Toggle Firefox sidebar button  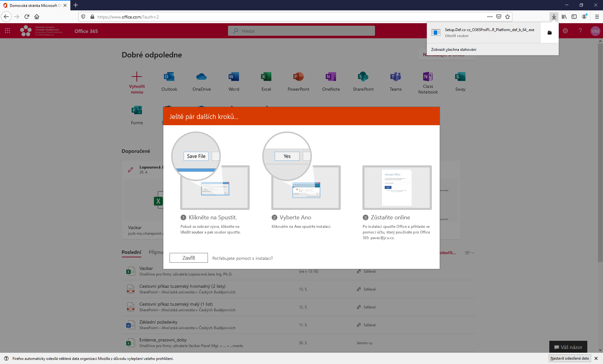[x=574, y=17]
